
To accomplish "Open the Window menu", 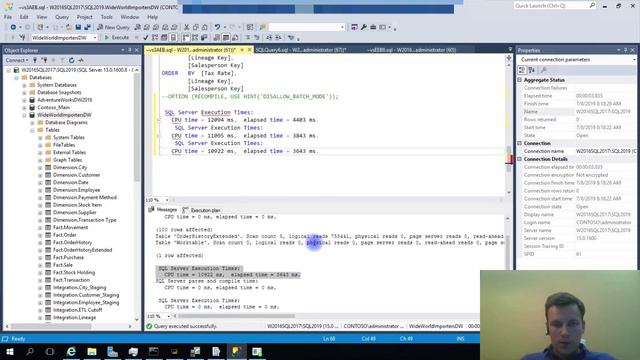I will pos(130,17).
